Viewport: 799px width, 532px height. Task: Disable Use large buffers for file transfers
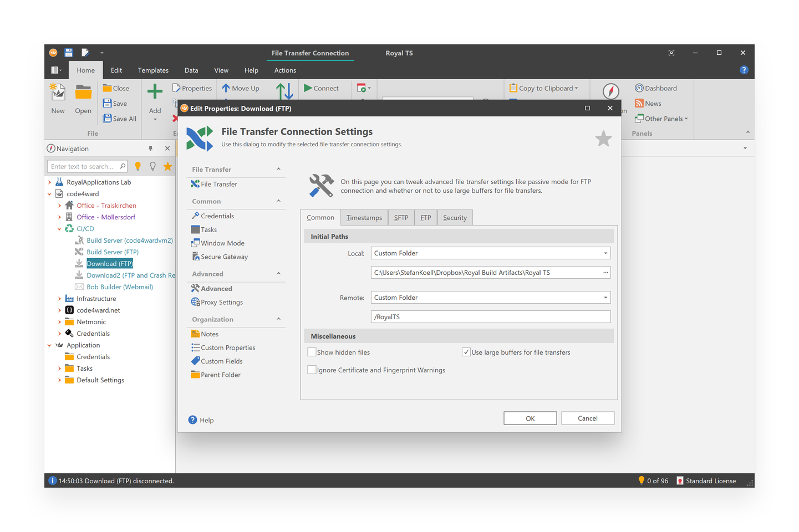[466, 352]
